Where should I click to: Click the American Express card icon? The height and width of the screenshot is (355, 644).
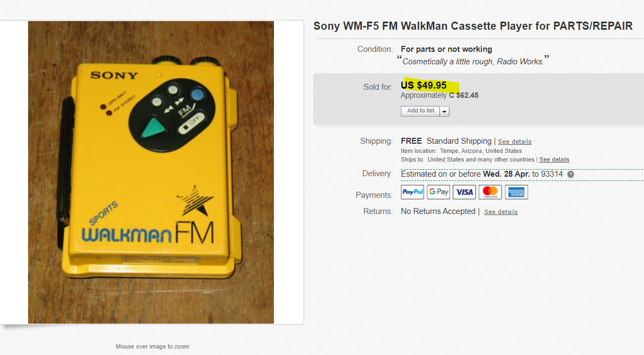tap(516, 192)
